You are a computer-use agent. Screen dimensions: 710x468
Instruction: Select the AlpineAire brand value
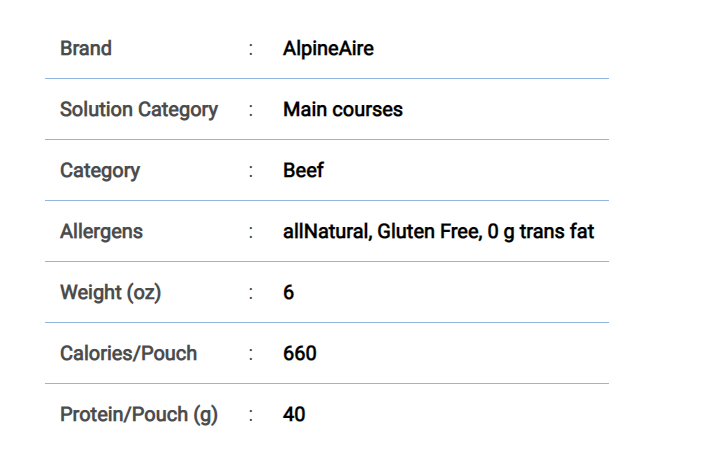point(328,48)
